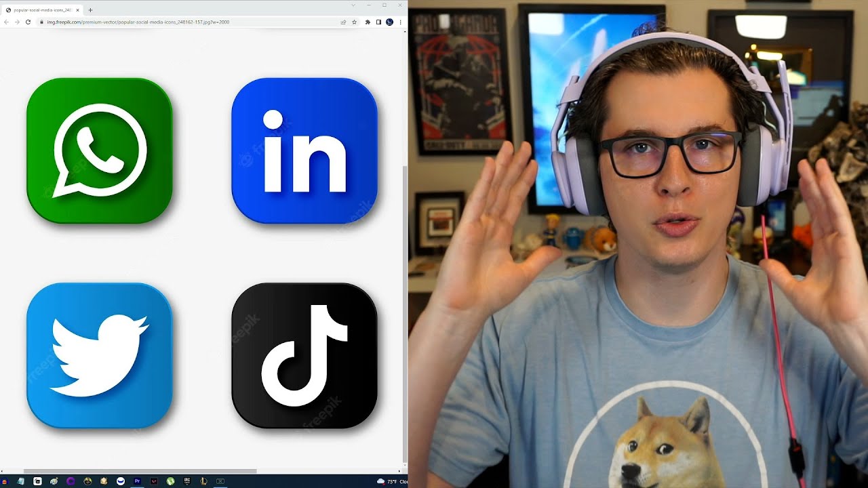
Task: Go forward with the browser forward arrow
Action: [17, 22]
